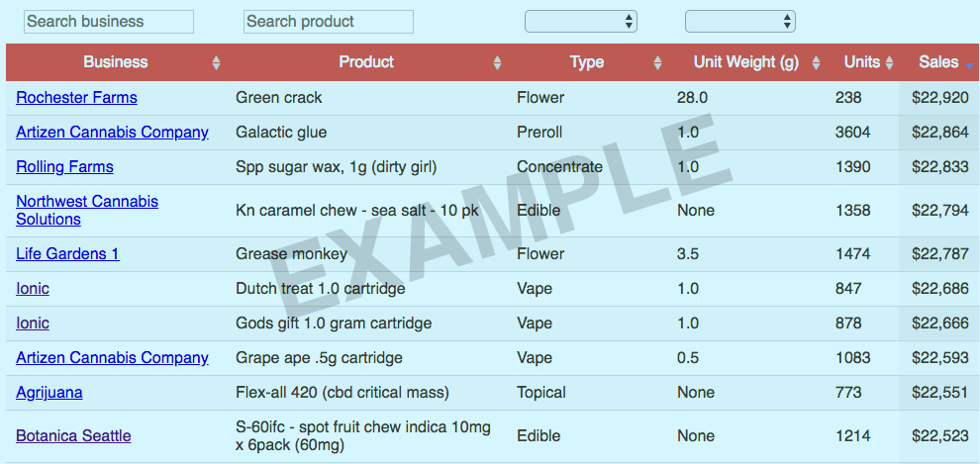Select the Grease monkey product cell

pos(291,254)
